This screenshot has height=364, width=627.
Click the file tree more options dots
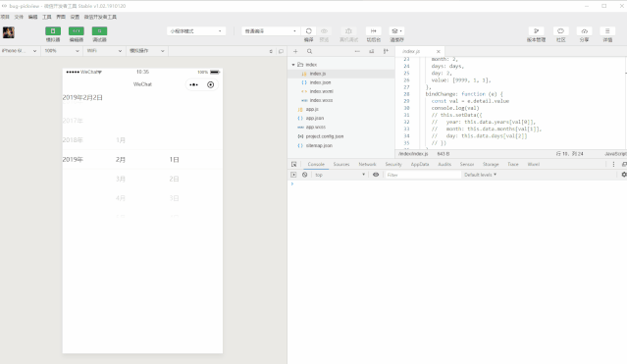pos(357,51)
